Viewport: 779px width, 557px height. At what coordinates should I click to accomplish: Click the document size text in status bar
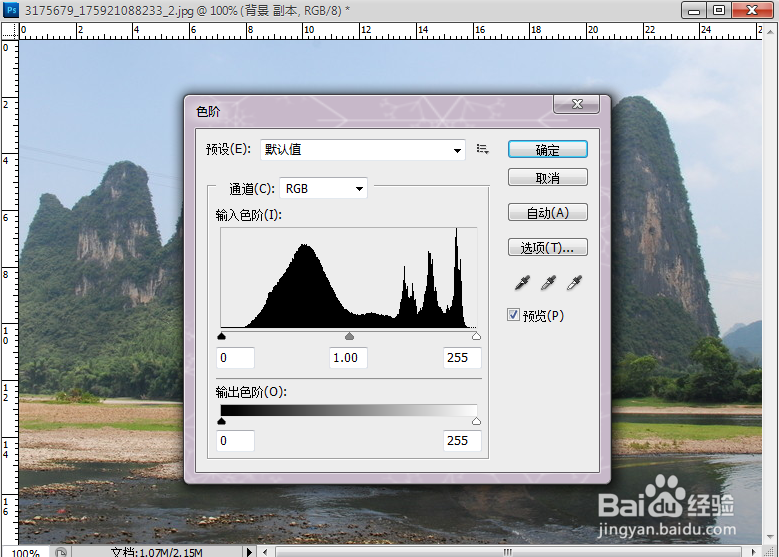point(156,553)
